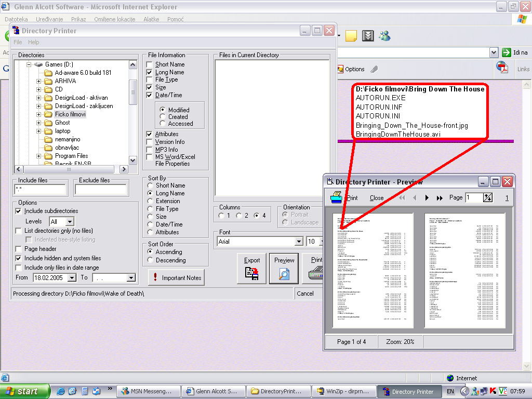
Task: Click the Include files input field
Action: click(40, 189)
